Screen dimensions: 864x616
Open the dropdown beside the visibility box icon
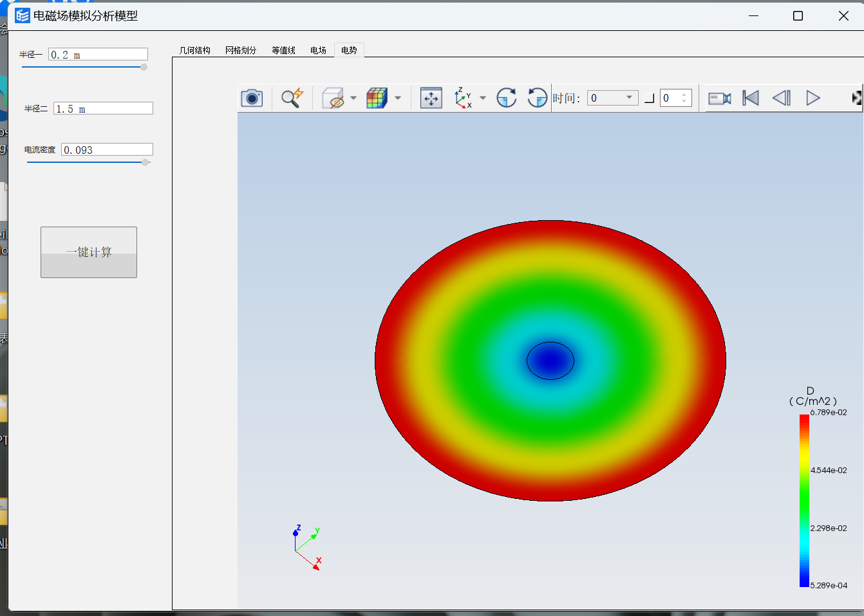(x=353, y=98)
